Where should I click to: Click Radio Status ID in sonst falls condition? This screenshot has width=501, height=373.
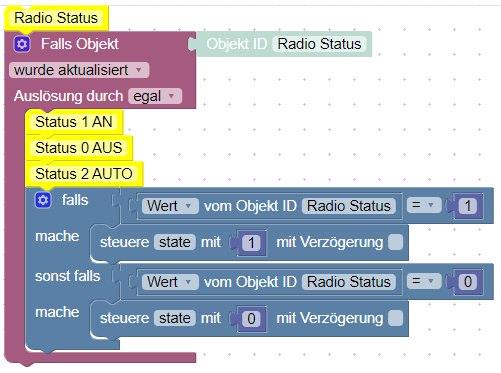(349, 282)
